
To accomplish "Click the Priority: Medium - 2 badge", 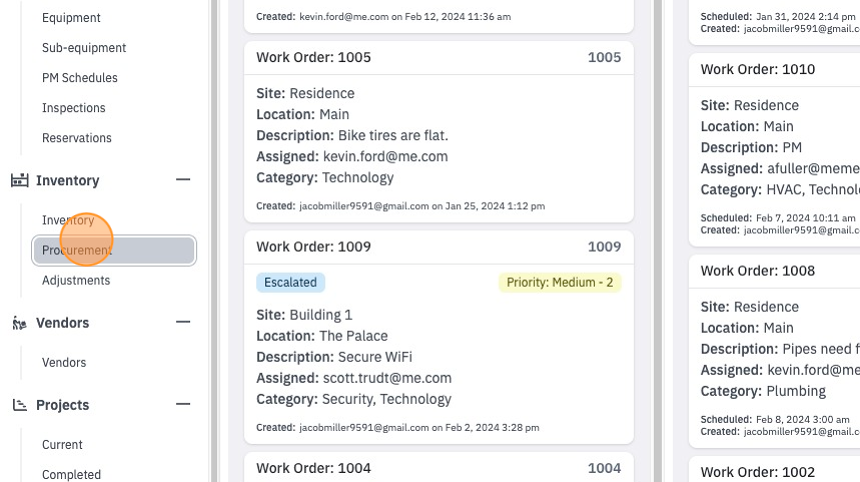I will coord(560,282).
